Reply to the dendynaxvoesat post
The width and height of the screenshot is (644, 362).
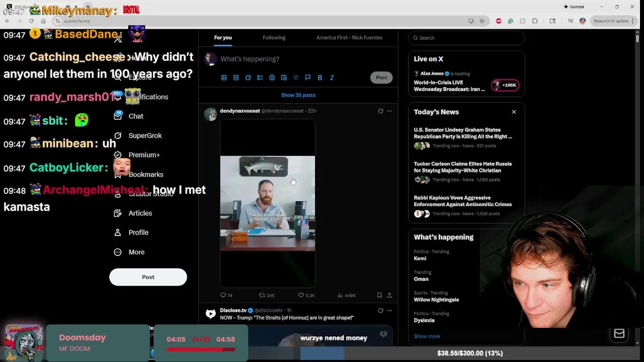pos(226,296)
